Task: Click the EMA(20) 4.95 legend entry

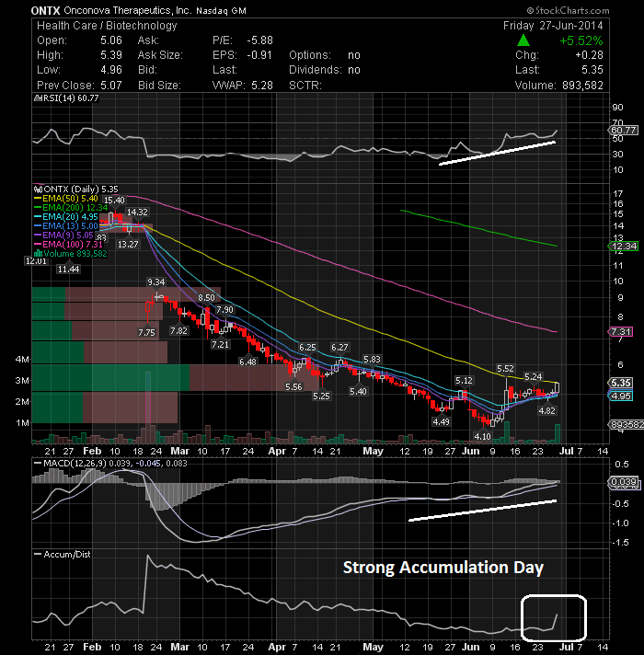Action: (70, 217)
